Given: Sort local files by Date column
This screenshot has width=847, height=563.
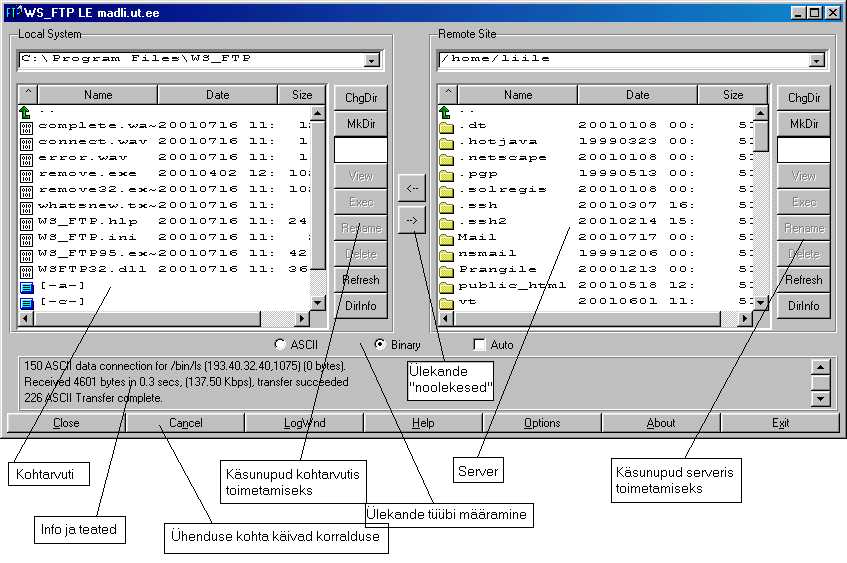Looking at the screenshot, I should (x=217, y=95).
